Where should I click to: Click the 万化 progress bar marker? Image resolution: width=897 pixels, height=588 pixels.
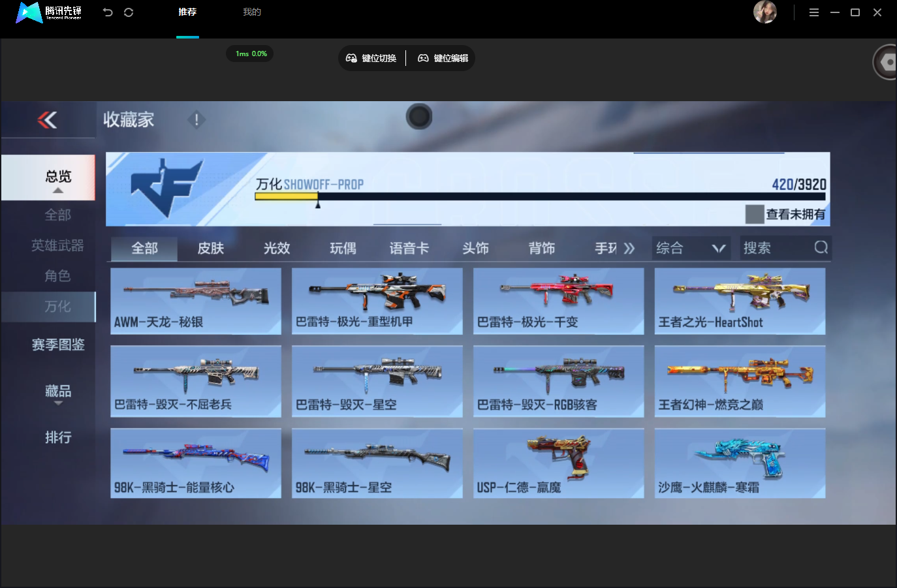(318, 204)
